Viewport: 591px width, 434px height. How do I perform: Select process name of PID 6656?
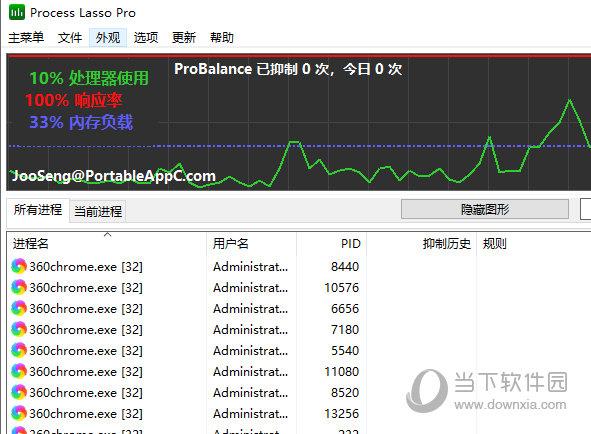[x=86, y=309]
